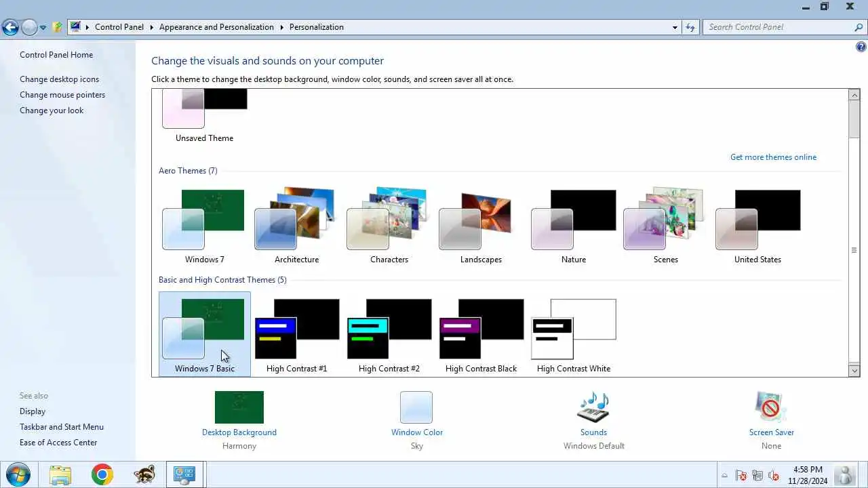Image resolution: width=868 pixels, height=488 pixels.
Task: Click Change your look link
Action: pyautogui.click(x=52, y=110)
